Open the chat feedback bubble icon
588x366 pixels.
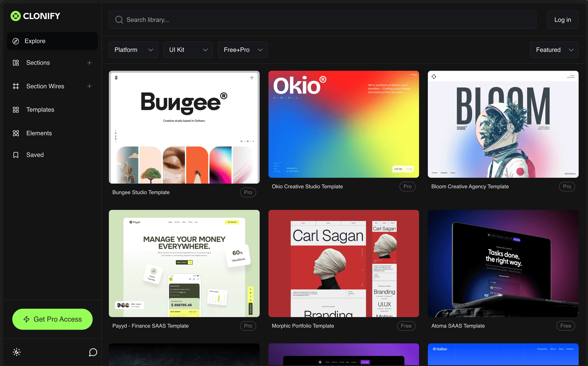(x=93, y=352)
